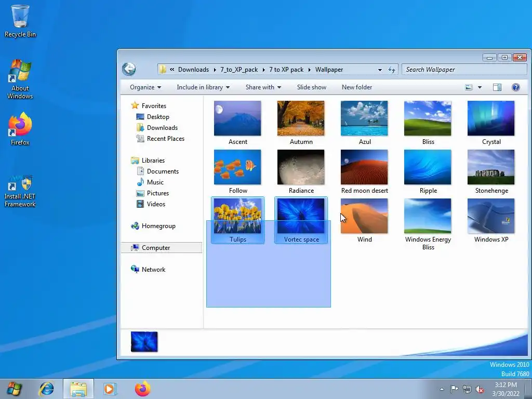Create a New folder
The height and width of the screenshot is (399, 532).
[357, 87]
